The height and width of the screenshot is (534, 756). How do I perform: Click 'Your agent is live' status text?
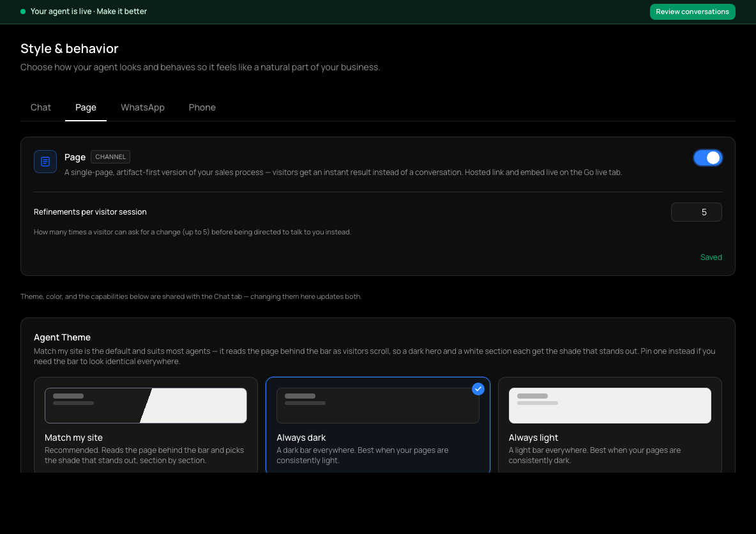pyautogui.click(x=61, y=11)
